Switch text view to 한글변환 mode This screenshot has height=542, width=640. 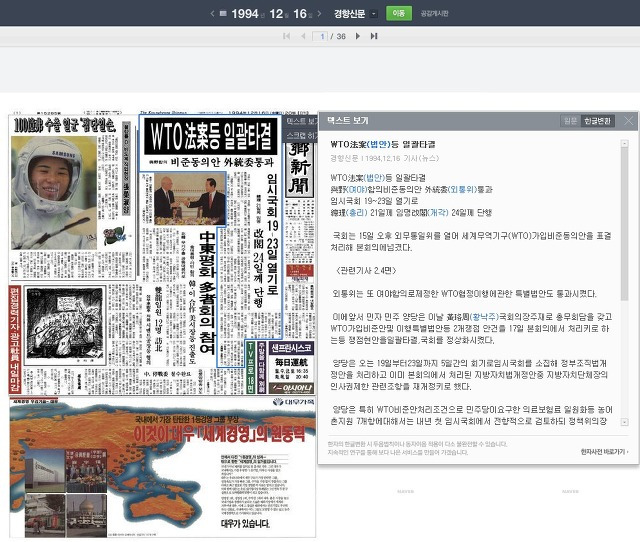coord(598,121)
